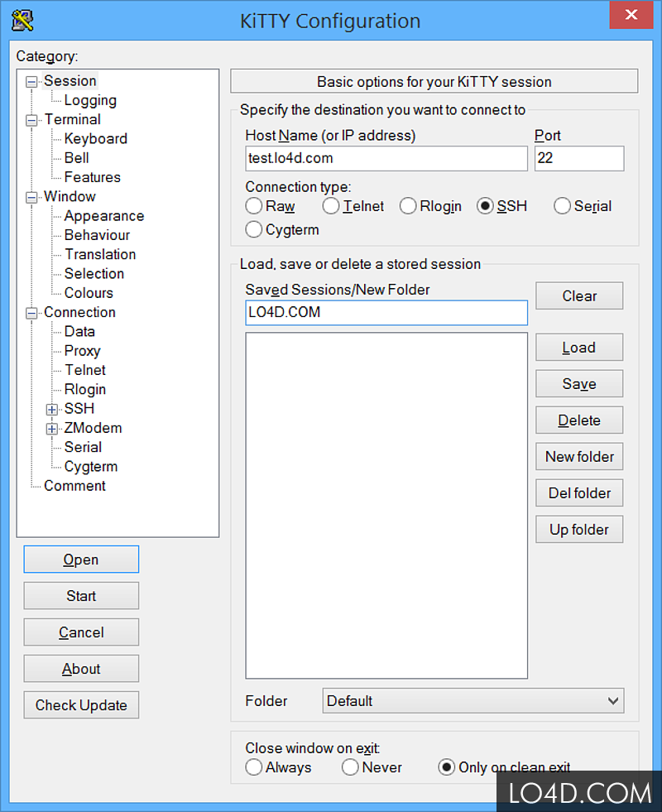The height and width of the screenshot is (812, 662).
Task: Collapse the Connection tree node
Action: point(31,313)
